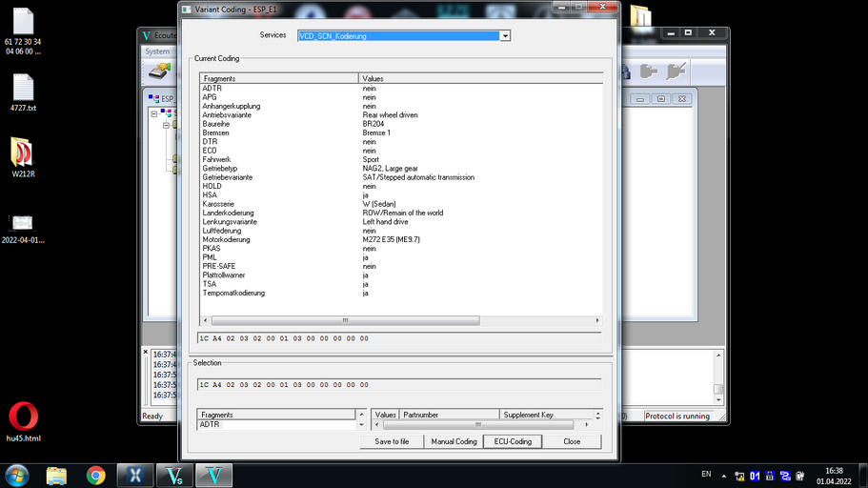Select the Bremsen fragment row

(x=215, y=132)
